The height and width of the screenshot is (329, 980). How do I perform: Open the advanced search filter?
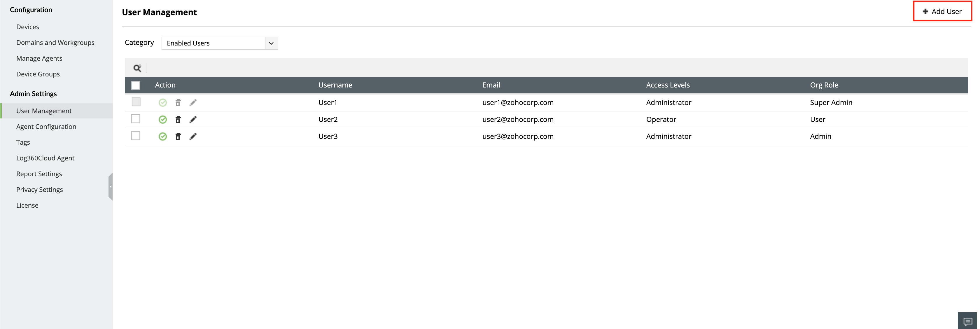click(138, 68)
